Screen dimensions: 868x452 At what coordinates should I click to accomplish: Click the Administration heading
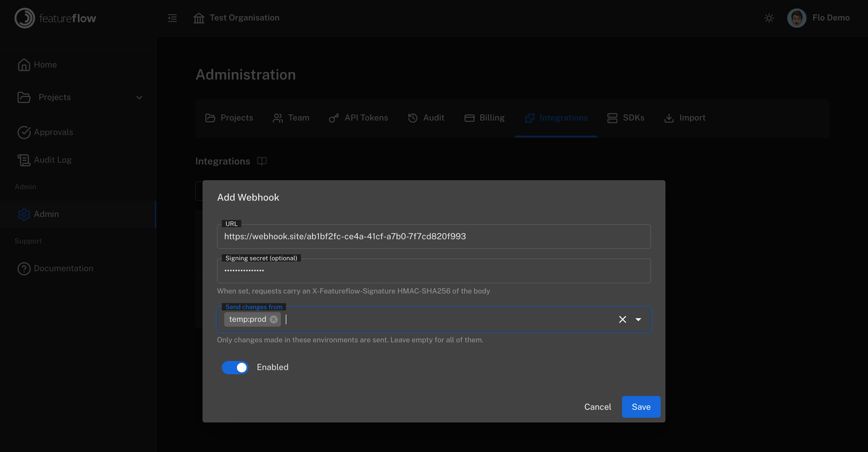246,74
